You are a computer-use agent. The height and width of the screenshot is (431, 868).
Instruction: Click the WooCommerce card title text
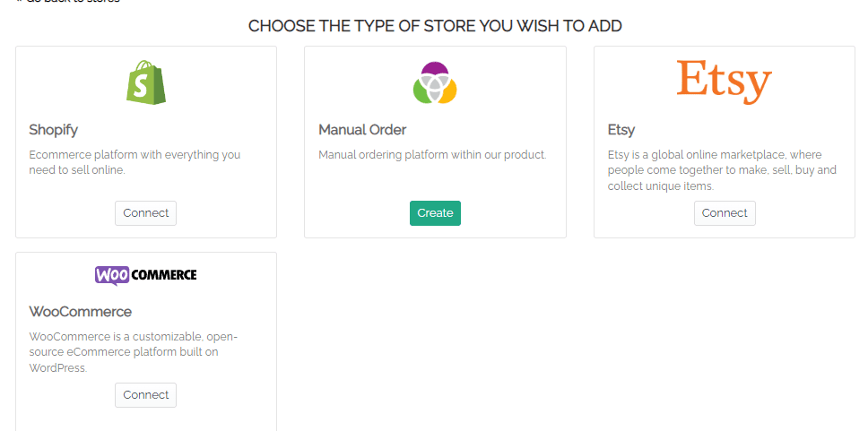coord(81,312)
